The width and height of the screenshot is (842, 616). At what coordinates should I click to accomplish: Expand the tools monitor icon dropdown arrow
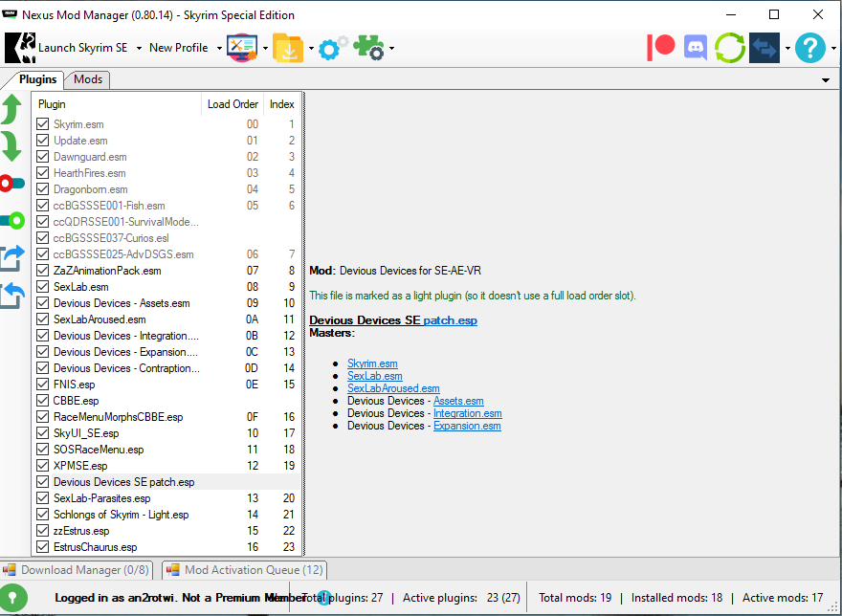click(265, 49)
